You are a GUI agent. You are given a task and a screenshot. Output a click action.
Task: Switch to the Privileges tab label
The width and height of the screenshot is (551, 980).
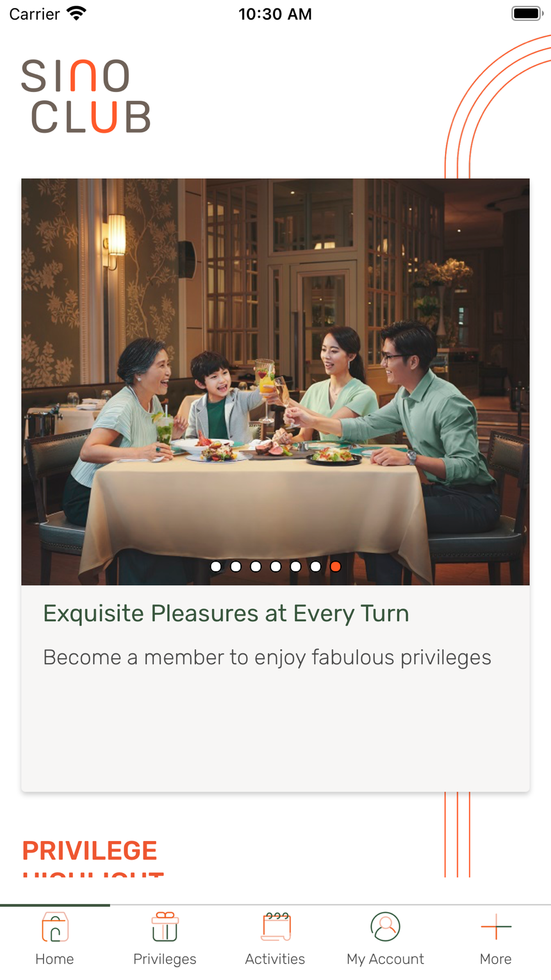tap(165, 960)
